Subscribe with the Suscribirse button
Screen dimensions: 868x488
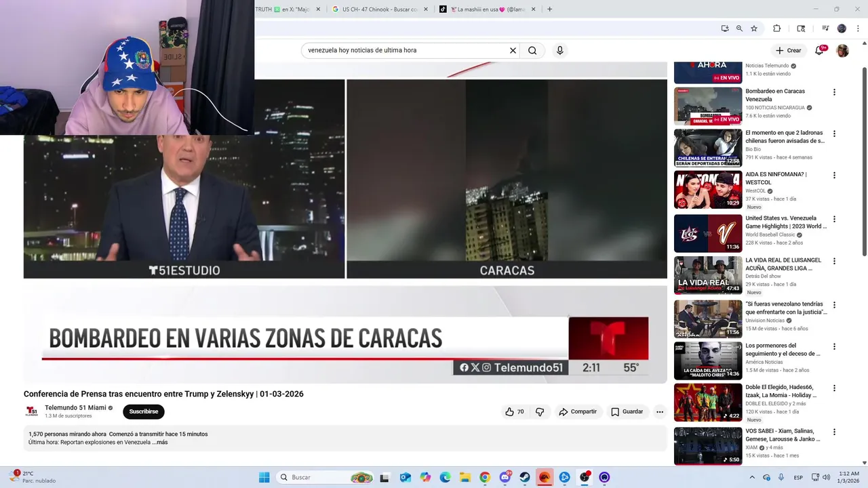(x=144, y=411)
